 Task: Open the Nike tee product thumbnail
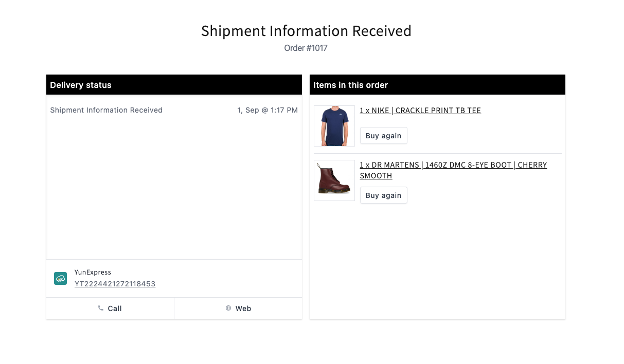334,126
